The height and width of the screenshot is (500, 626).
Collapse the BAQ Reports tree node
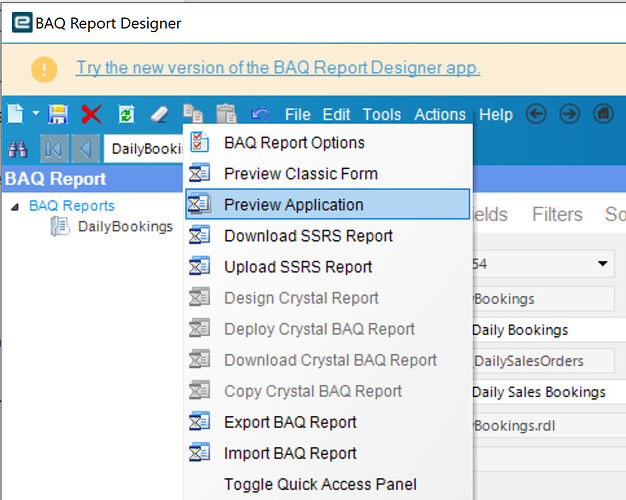click(x=15, y=206)
